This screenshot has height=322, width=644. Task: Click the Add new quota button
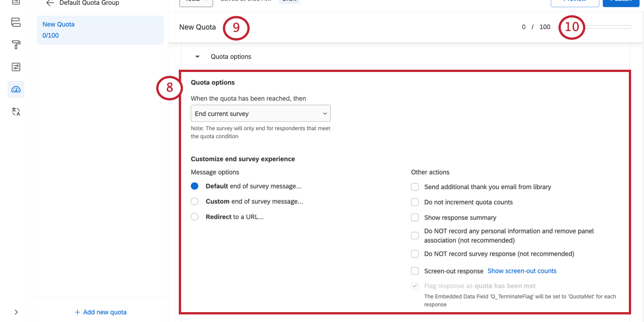(x=101, y=312)
